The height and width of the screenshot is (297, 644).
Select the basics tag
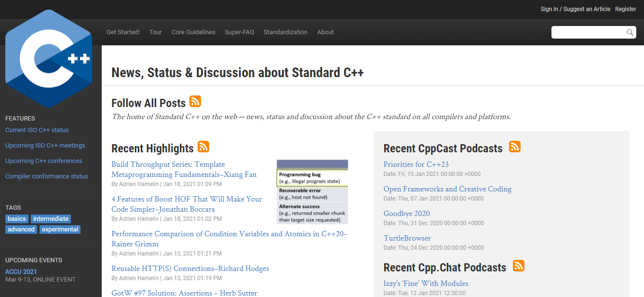pos(17,219)
